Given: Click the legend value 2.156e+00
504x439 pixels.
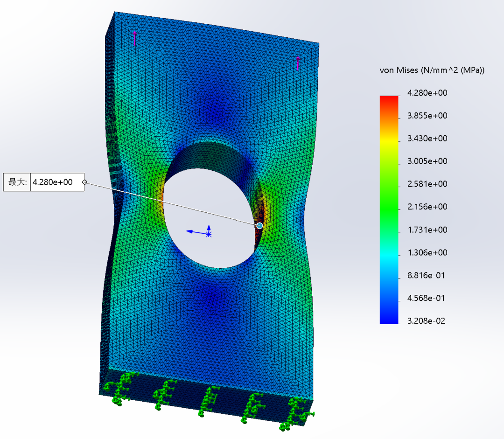Looking at the screenshot, I should click(x=427, y=207).
